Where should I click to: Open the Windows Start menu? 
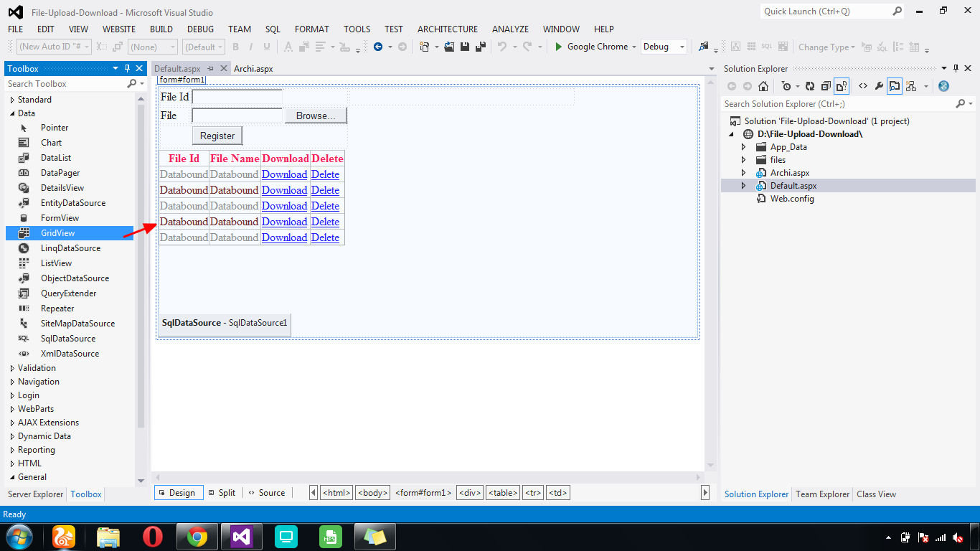click(18, 537)
